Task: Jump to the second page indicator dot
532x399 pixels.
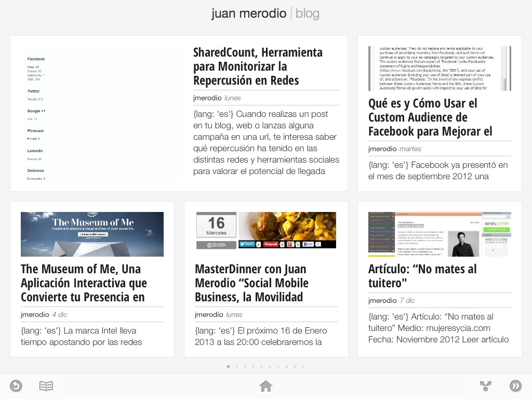Action: pyautogui.click(x=236, y=366)
